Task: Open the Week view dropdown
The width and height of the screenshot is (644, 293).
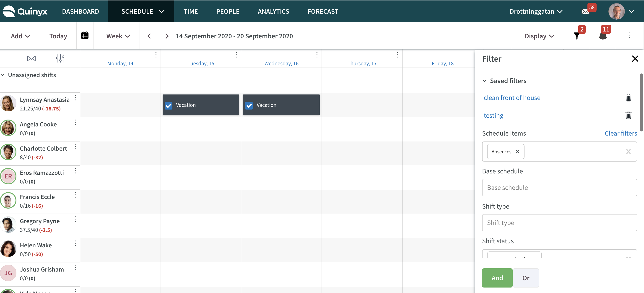Action: point(118,36)
